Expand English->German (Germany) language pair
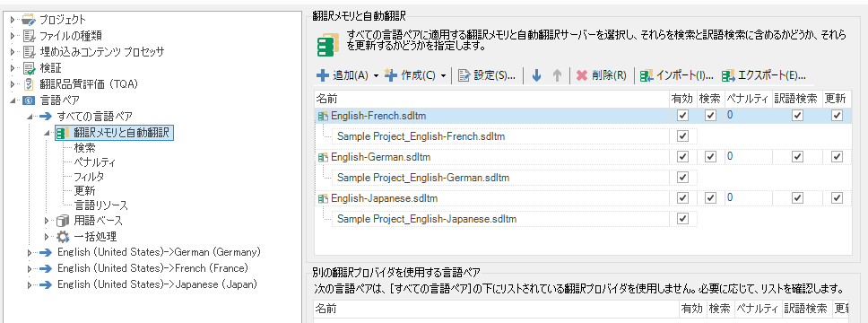868x323 pixels. pyautogui.click(x=31, y=253)
